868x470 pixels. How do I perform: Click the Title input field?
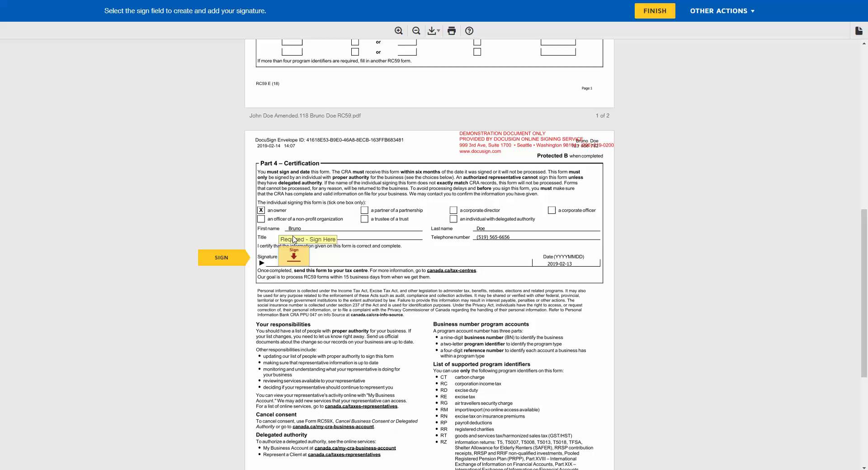click(x=380, y=237)
